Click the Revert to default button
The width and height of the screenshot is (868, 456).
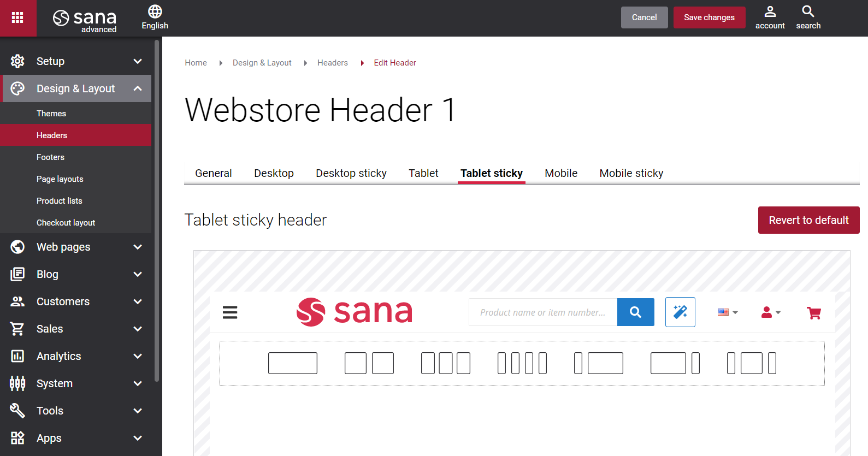coord(808,220)
